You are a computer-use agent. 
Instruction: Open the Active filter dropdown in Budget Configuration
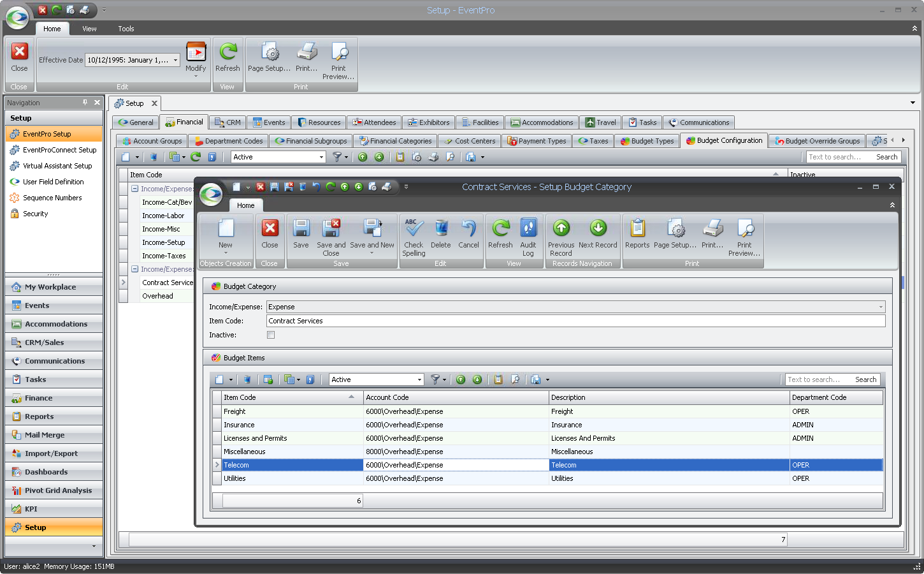coord(321,157)
